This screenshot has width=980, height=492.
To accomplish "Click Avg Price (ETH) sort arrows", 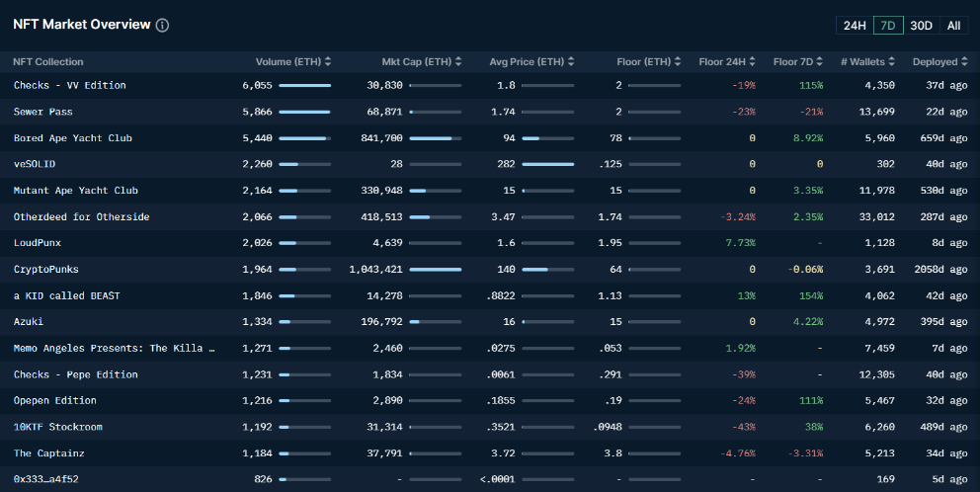I will [570, 62].
